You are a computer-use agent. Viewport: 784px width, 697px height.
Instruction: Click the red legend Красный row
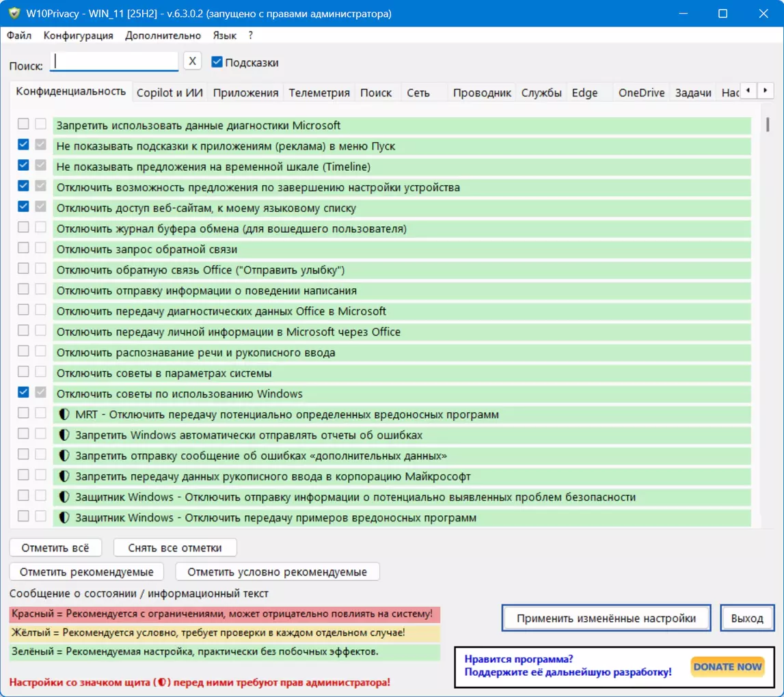(224, 614)
